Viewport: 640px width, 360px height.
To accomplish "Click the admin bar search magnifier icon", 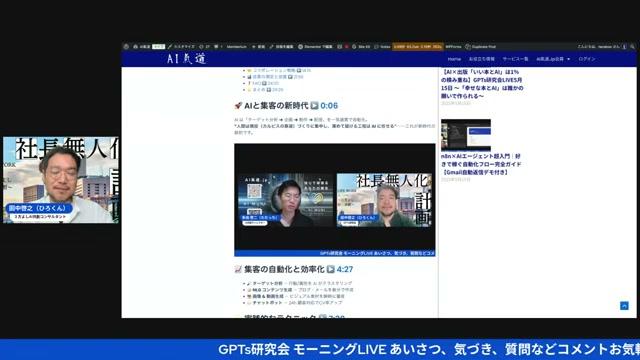I will point(633,47).
